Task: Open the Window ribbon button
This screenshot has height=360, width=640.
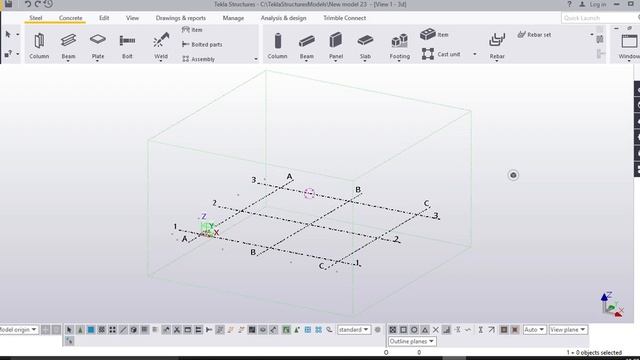Action: 629,46
